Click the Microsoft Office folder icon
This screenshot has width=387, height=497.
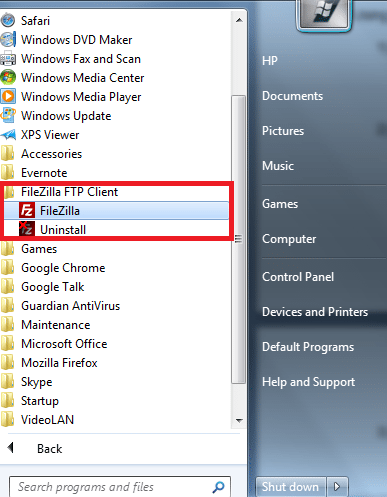pos(8,344)
